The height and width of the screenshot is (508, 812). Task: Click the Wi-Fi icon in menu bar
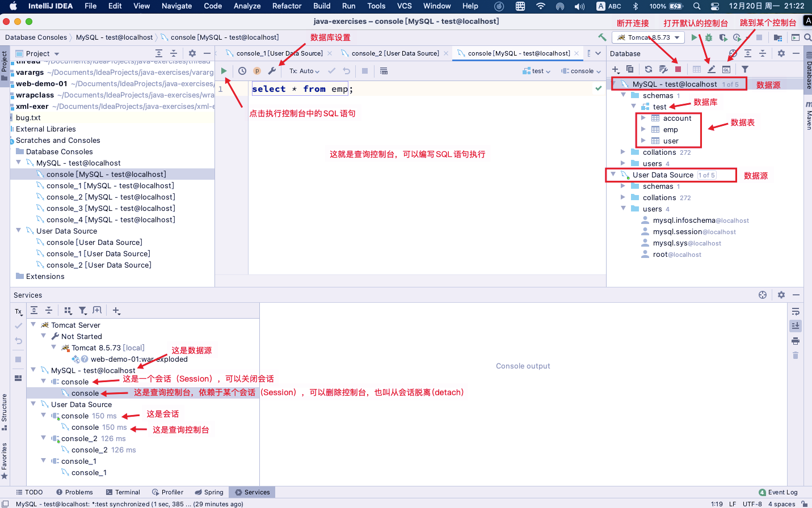click(541, 6)
